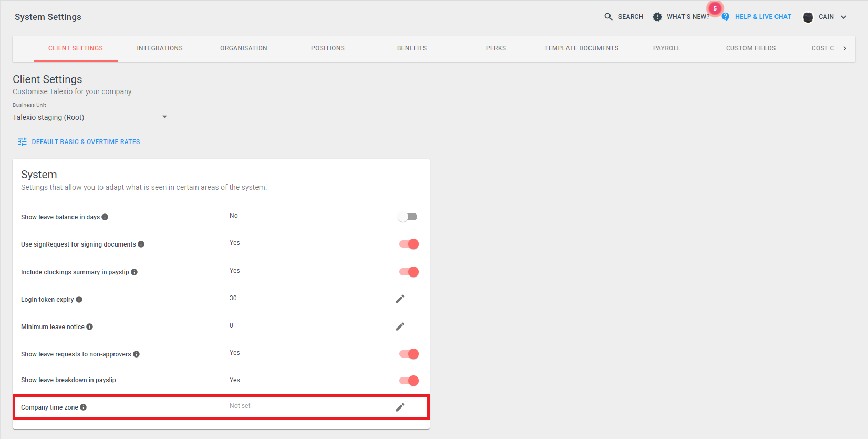Click the 'Client Settings' heading

pyautogui.click(x=47, y=79)
